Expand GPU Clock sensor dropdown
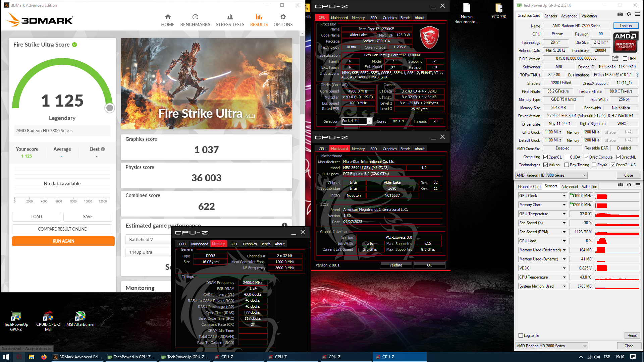Screen dimensions: 644x362 coord(564,196)
